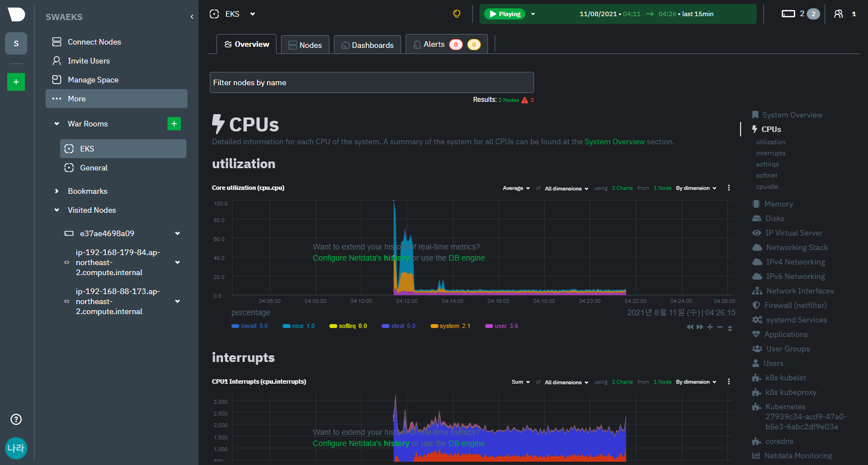Click the utilization chart's DB engine link
868x465 pixels.
(x=467, y=258)
